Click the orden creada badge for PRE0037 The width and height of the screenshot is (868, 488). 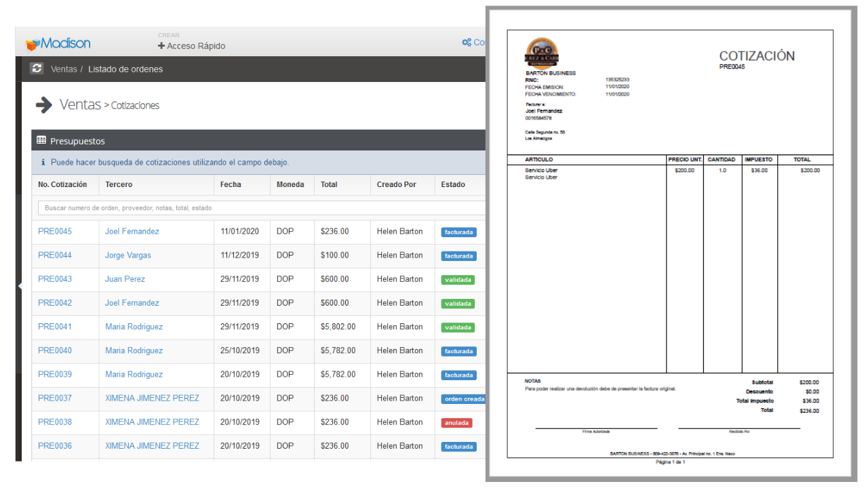[464, 399]
